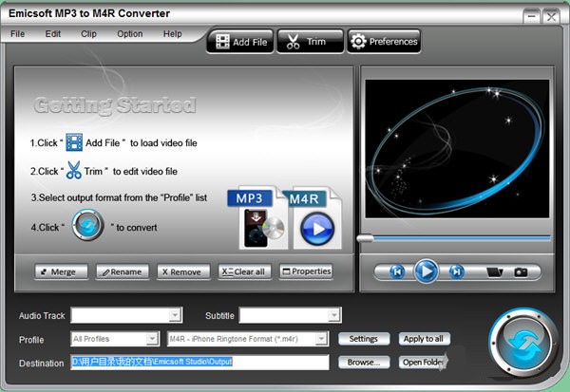The image size is (570, 392).
Task: Click the video preview area
Action: coord(457,149)
